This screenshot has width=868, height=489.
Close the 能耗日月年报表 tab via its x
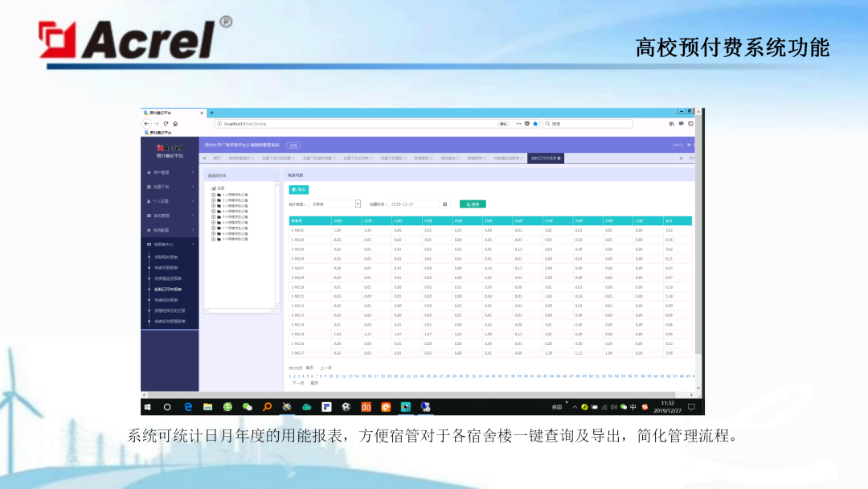tap(559, 158)
